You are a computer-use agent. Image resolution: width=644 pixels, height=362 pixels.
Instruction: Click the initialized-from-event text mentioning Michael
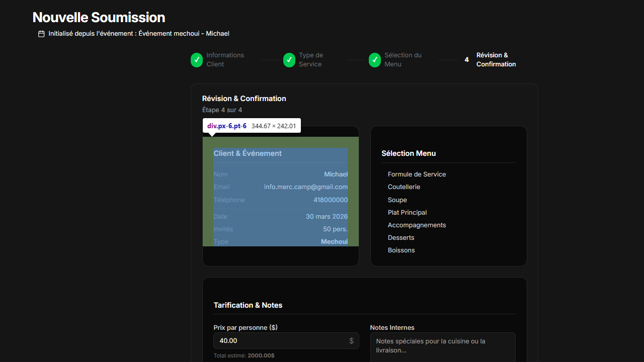[x=139, y=34]
